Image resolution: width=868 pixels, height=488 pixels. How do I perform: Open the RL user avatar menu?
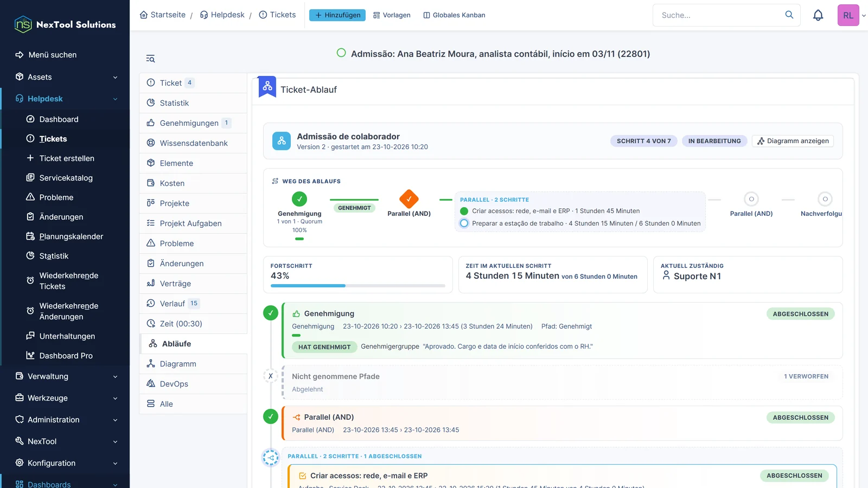pyautogui.click(x=848, y=15)
